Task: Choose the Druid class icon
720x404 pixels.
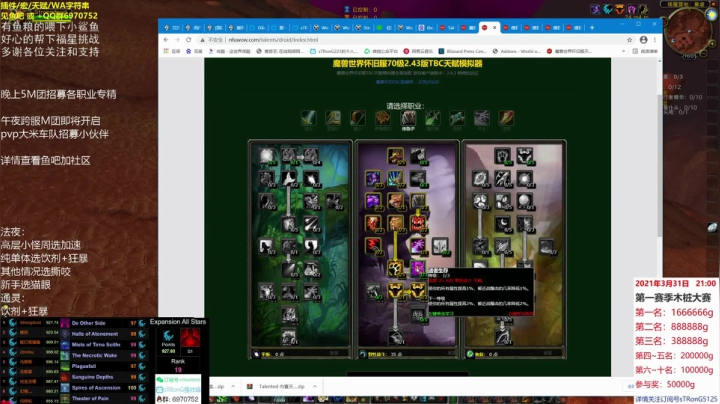Action: (x=408, y=118)
